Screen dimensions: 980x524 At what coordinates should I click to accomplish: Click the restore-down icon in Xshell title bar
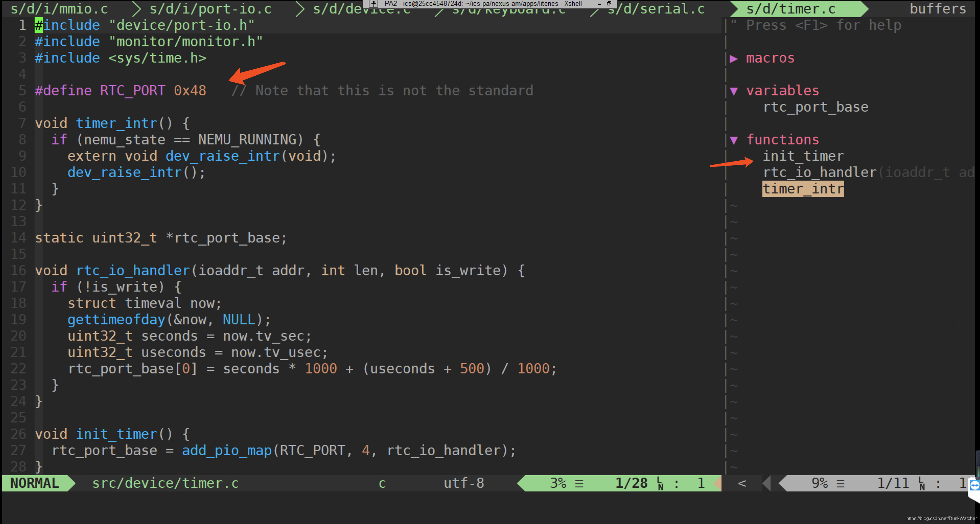[609, 4]
